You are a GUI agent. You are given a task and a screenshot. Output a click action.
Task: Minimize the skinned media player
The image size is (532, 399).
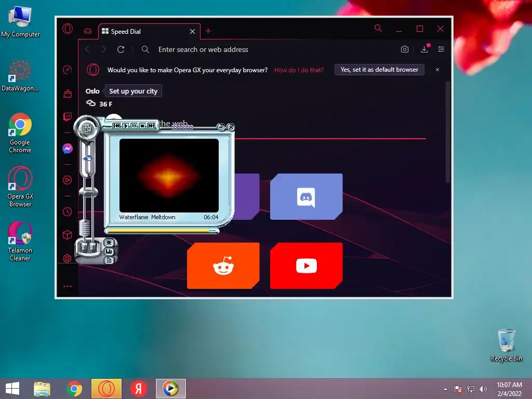tap(221, 127)
